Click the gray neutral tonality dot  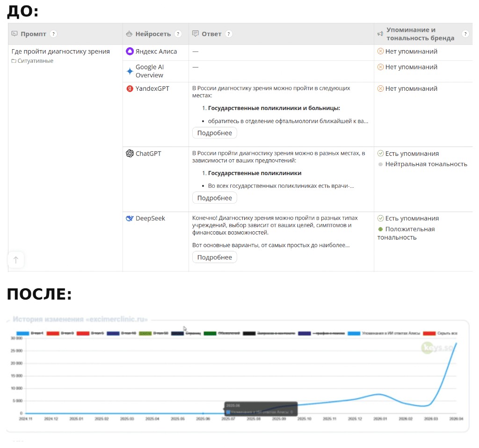(x=380, y=164)
